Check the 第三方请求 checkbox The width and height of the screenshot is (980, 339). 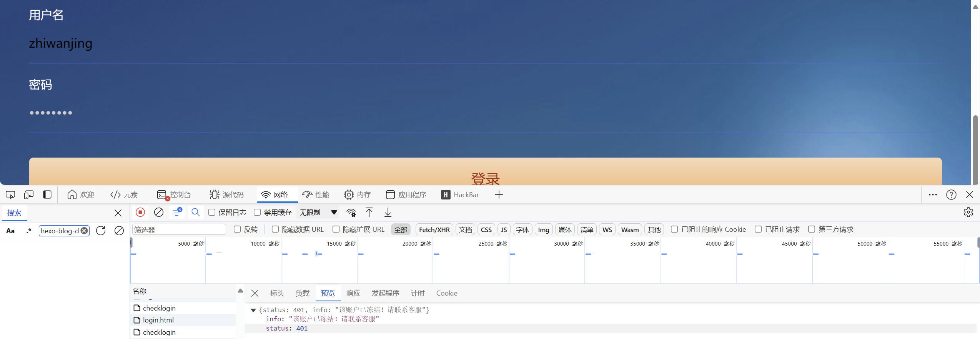(x=812, y=229)
